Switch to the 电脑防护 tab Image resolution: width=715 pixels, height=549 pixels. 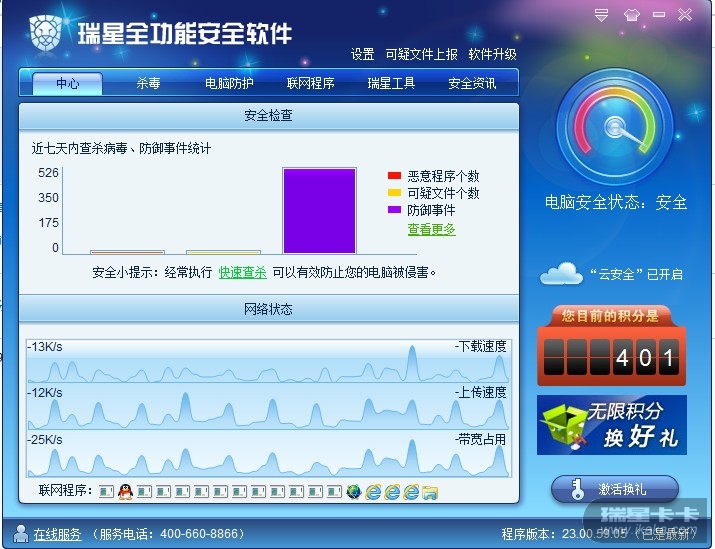(229, 83)
